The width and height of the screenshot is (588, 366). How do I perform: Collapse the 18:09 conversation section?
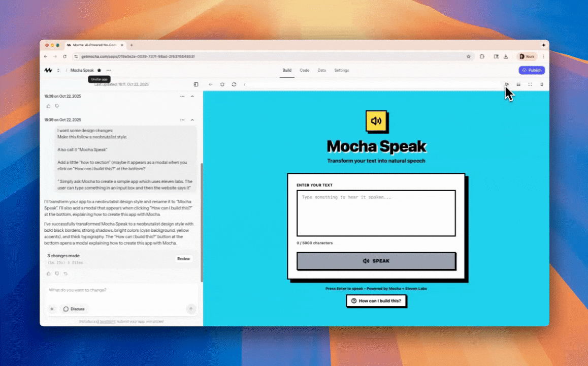[192, 119]
